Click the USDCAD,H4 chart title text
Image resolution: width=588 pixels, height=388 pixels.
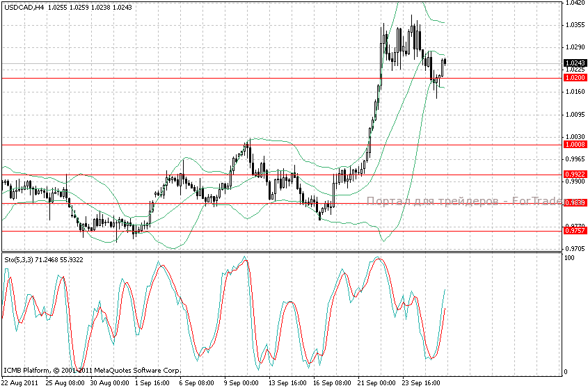coord(23,7)
